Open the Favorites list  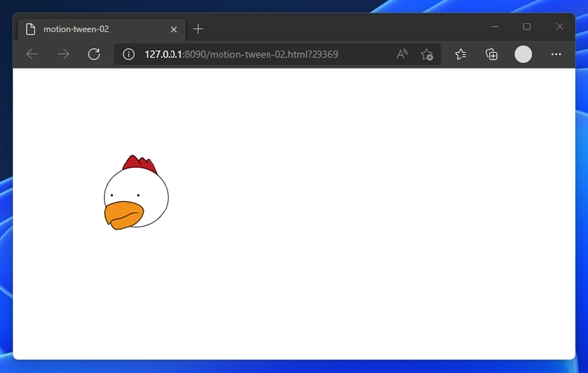tap(461, 54)
